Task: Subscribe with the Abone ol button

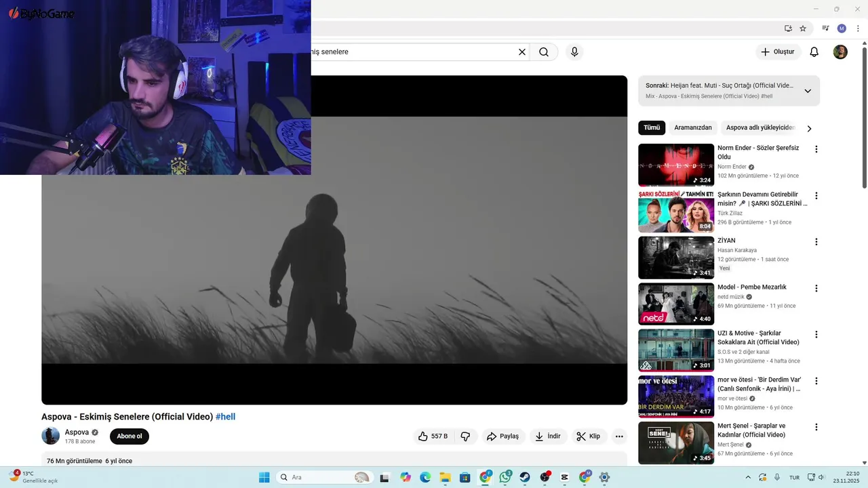Action: [130, 436]
